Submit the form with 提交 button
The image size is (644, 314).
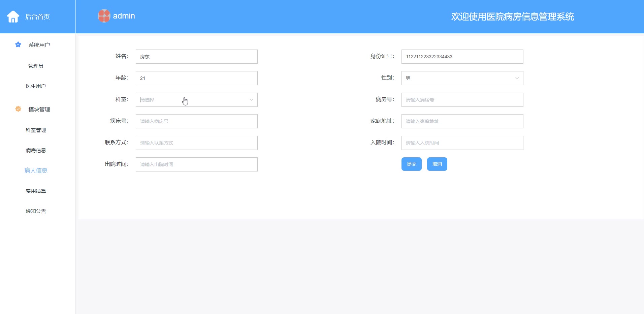point(412,164)
